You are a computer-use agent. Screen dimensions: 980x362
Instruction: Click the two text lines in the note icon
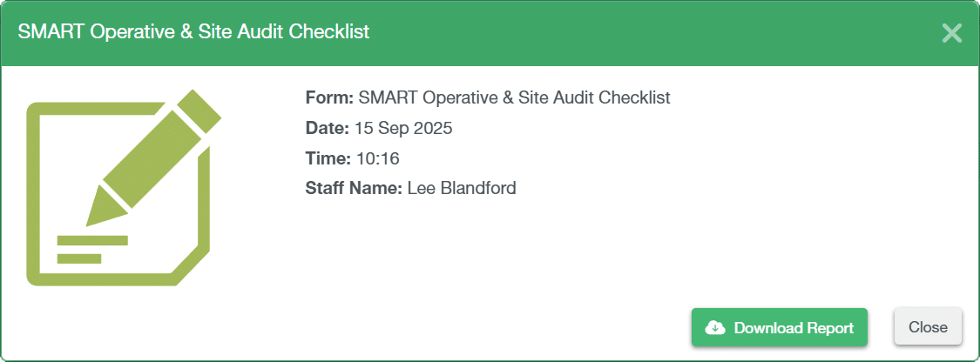92,250
